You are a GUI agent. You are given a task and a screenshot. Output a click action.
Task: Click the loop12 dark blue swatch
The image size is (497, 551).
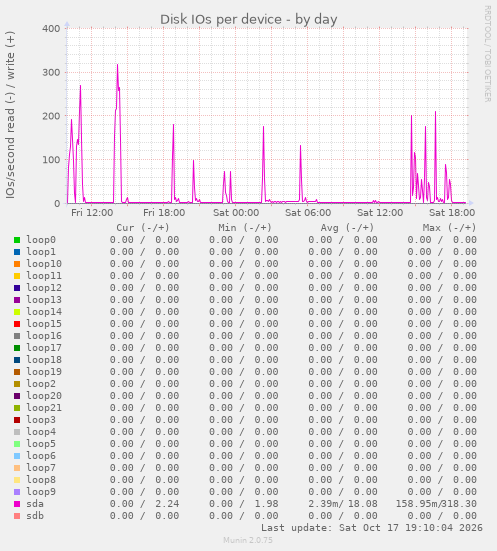(17, 288)
